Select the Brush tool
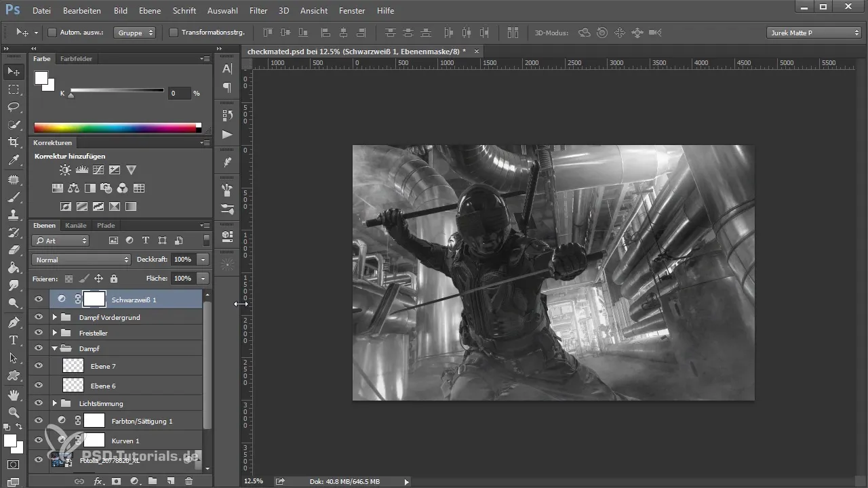This screenshot has width=868, height=488. point(14,197)
